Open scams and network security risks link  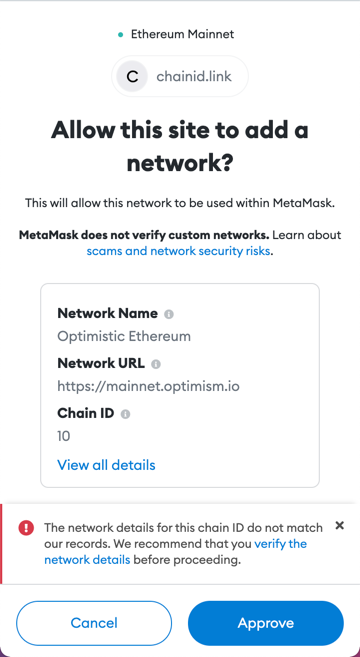click(x=179, y=251)
